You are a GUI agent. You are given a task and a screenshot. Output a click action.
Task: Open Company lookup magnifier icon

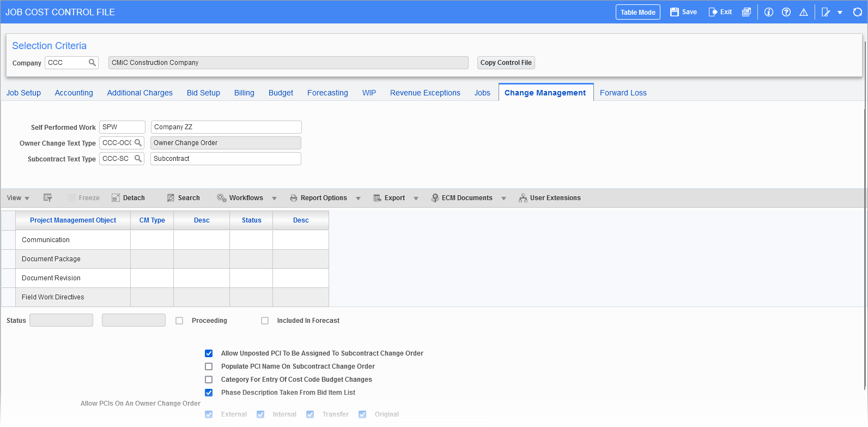pos(93,63)
